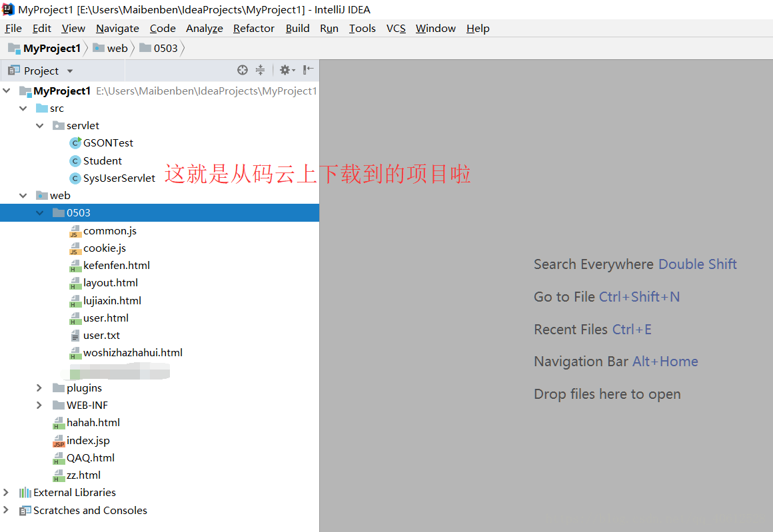Open the VCS menu
Viewport: 773px width, 532px height.
(x=396, y=29)
